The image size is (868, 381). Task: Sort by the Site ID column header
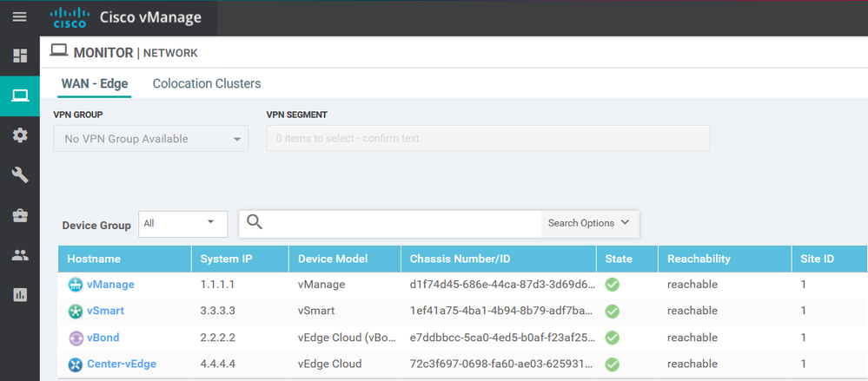click(829, 259)
